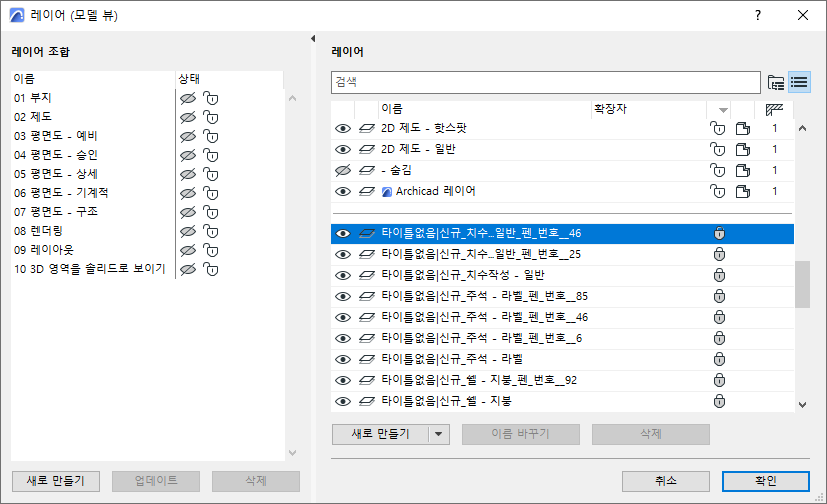The image size is (827, 504).
Task: Toggle hidden eye for 01 부지 combination
Action: [188, 99]
